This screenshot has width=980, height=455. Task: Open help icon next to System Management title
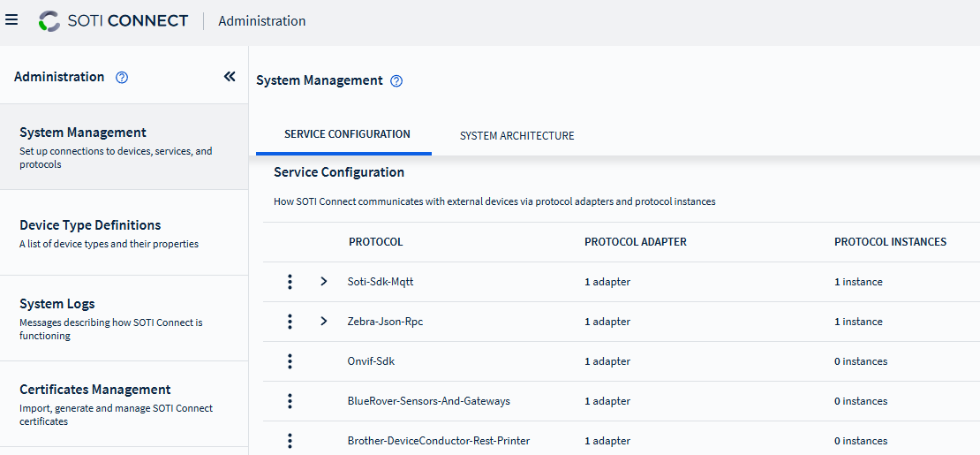pos(396,81)
